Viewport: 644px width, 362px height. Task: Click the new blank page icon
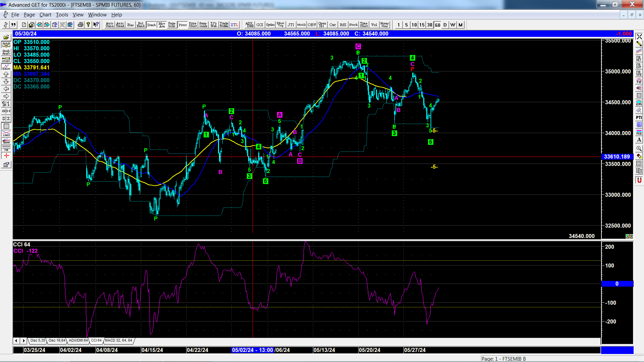click(x=23, y=25)
